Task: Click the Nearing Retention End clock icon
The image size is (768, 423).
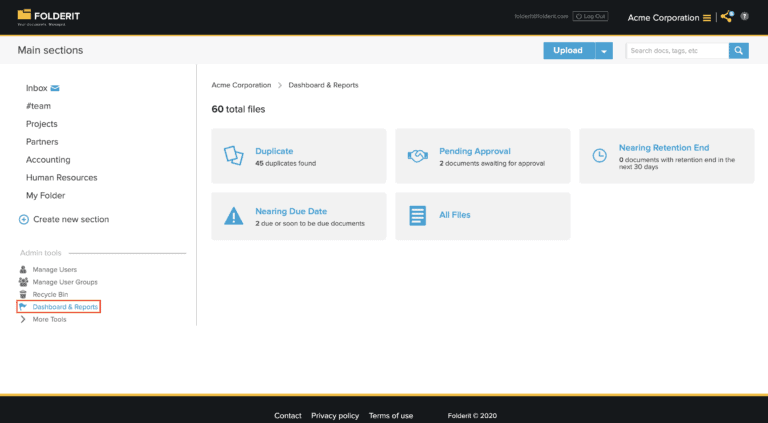Action: pyautogui.click(x=600, y=156)
